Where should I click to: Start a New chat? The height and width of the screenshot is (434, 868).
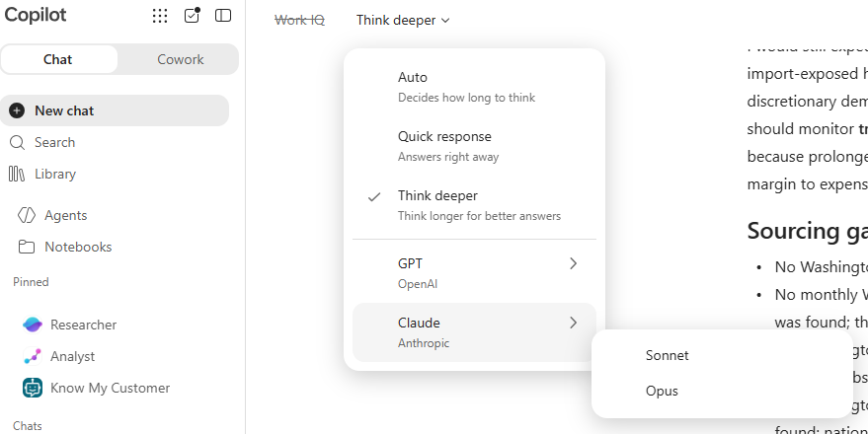coord(115,110)
